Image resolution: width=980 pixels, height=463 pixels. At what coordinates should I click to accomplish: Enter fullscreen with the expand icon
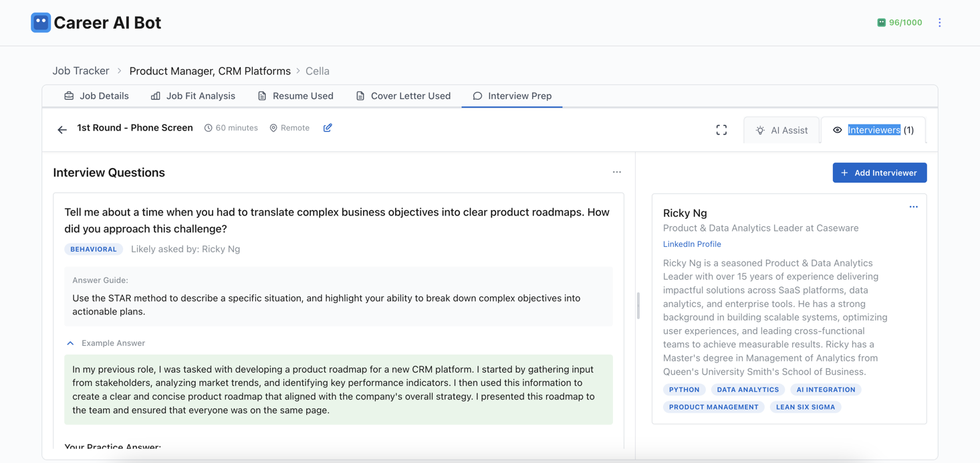tap(721, 130)
